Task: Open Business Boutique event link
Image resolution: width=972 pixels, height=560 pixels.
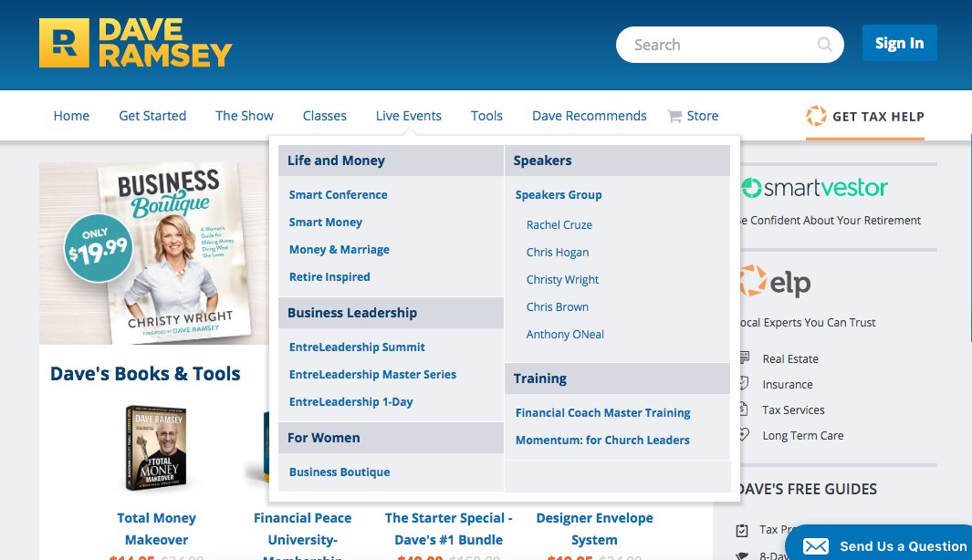Action: click(x=340, y=472)
